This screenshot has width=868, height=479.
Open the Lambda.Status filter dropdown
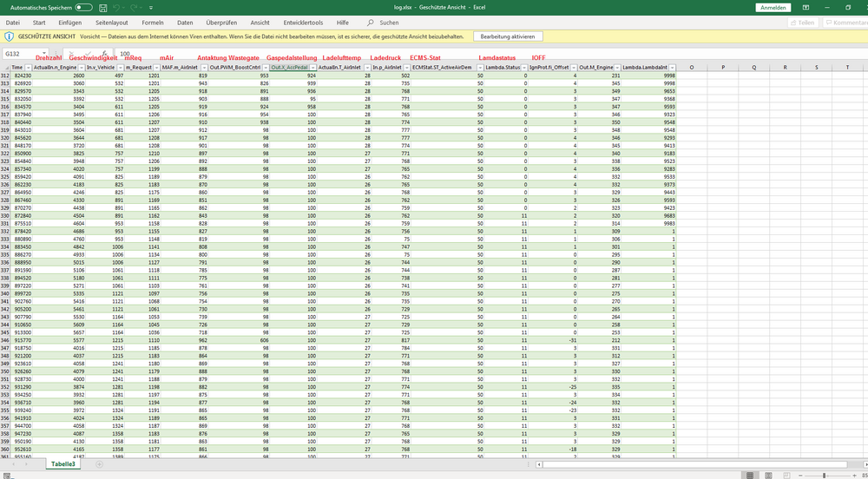tap(523, 66)
